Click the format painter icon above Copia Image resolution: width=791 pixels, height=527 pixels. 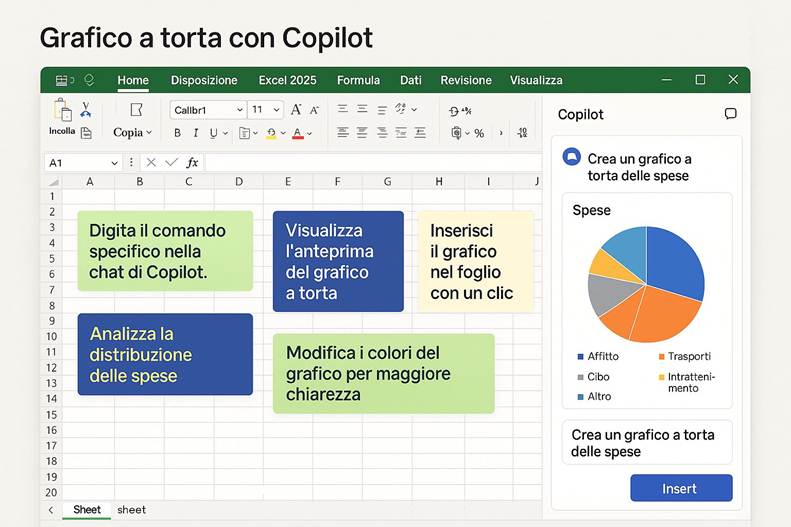click(x=136, y=109)
